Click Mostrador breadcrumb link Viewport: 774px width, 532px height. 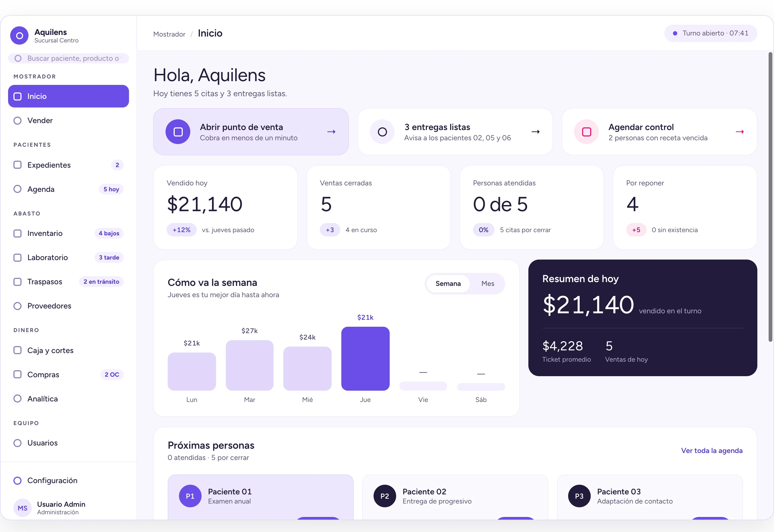click(x=169, y=34)
